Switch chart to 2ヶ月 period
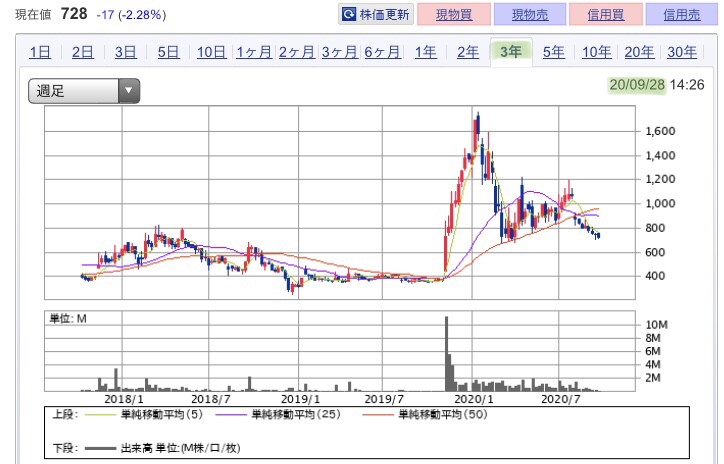 [x=296, y=52]
